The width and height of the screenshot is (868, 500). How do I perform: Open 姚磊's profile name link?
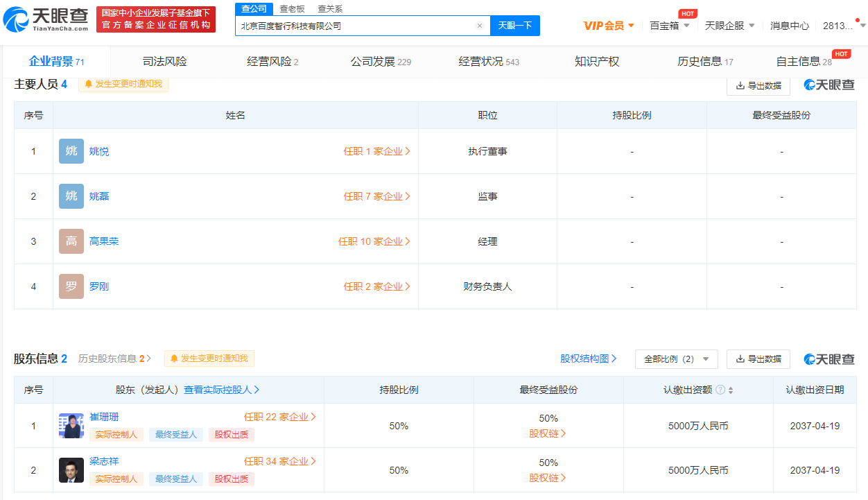99,196
